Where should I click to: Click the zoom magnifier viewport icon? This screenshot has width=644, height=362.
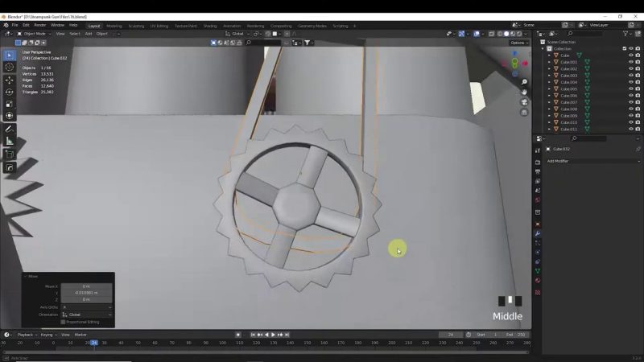(x=524, y=82)
